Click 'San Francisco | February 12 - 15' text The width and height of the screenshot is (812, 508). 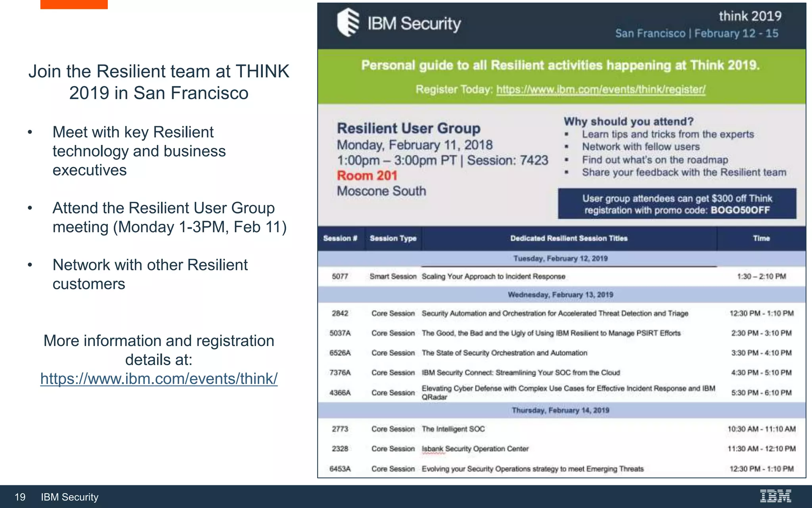coord(697,33)
